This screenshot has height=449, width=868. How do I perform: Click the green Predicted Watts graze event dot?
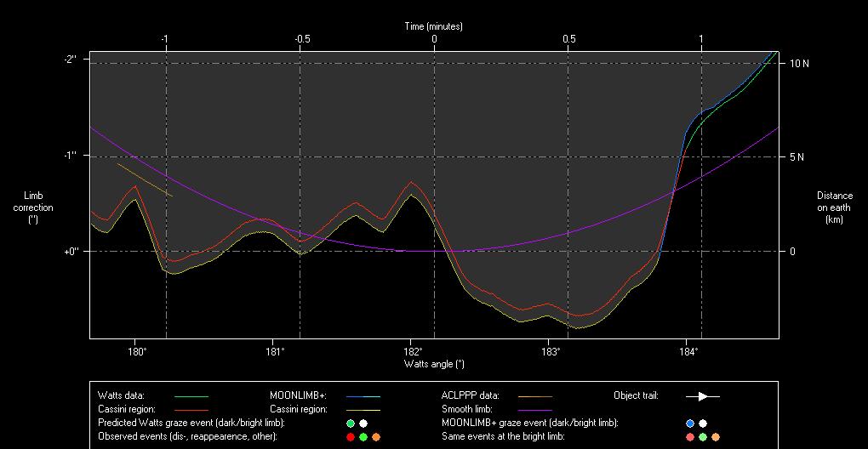350,423
